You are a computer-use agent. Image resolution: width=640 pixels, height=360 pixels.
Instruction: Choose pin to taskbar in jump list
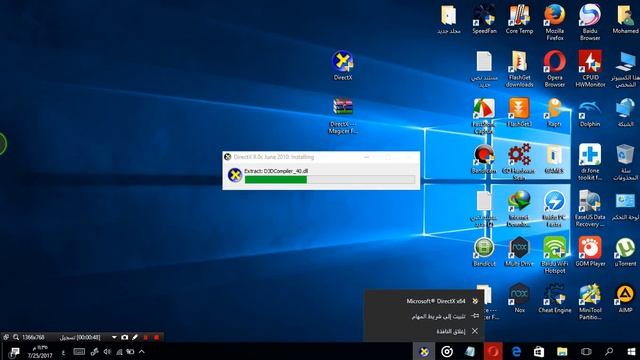pos(424,316)
